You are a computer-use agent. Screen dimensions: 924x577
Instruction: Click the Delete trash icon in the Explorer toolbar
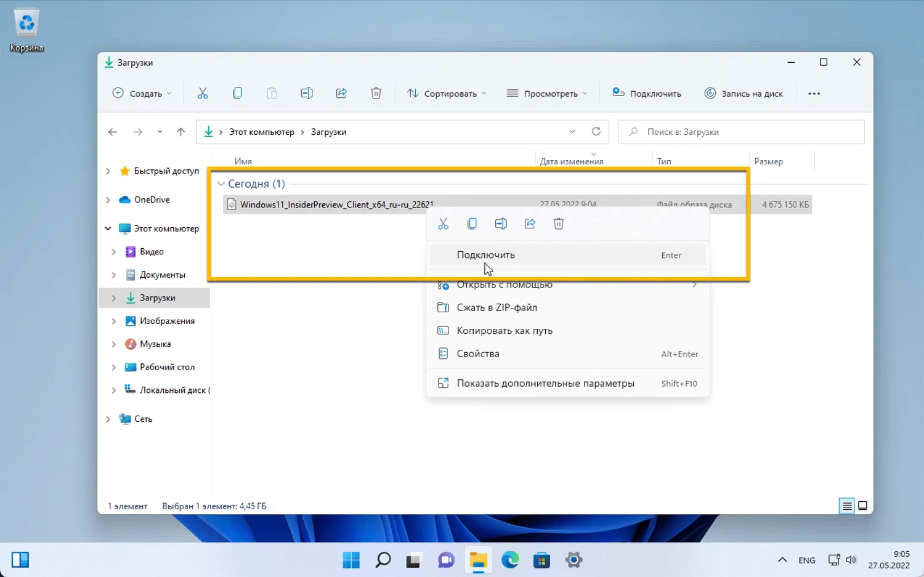coord(376,94)
